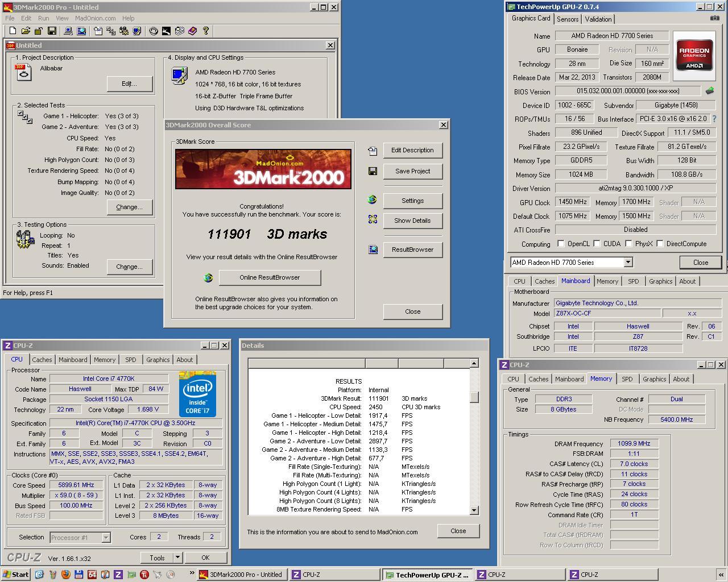
Task: Toggle the PhysX checkbox in GPU-Z
Action: click(628, 244)
